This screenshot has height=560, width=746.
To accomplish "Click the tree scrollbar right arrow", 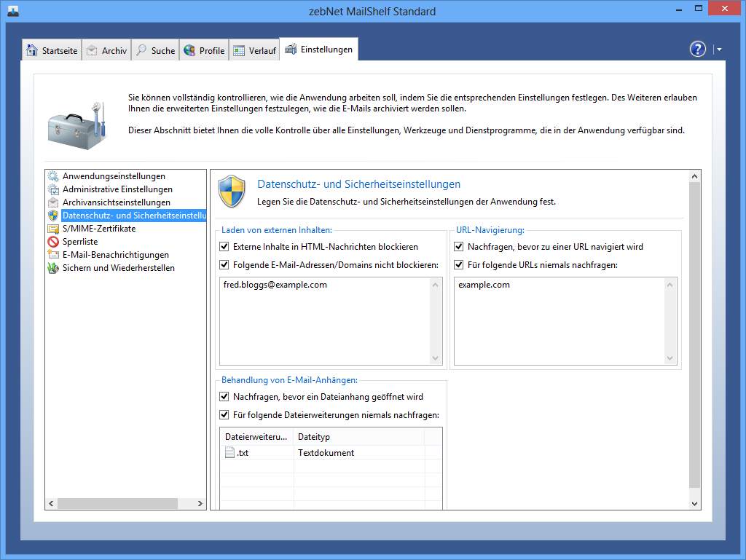I will click(200, 503).
